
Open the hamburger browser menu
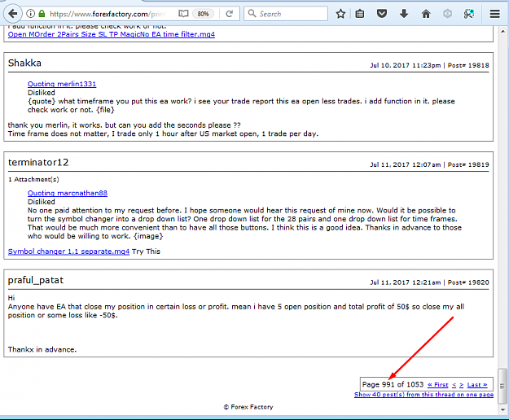pyautogui.click(x=494, y=14)
